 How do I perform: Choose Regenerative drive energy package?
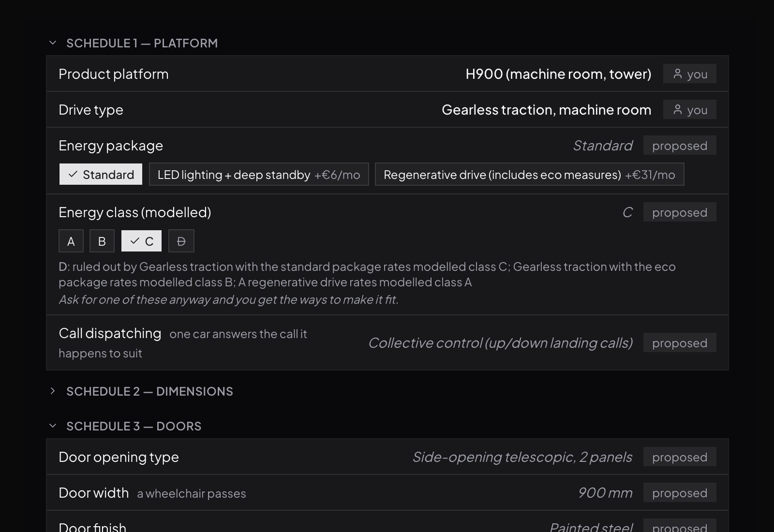529,174
